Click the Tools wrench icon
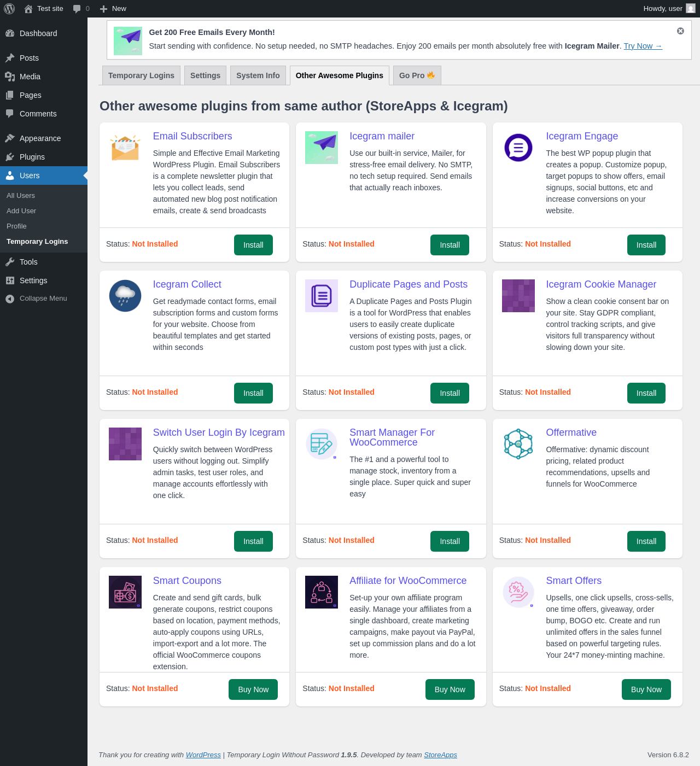 [10, 262]
